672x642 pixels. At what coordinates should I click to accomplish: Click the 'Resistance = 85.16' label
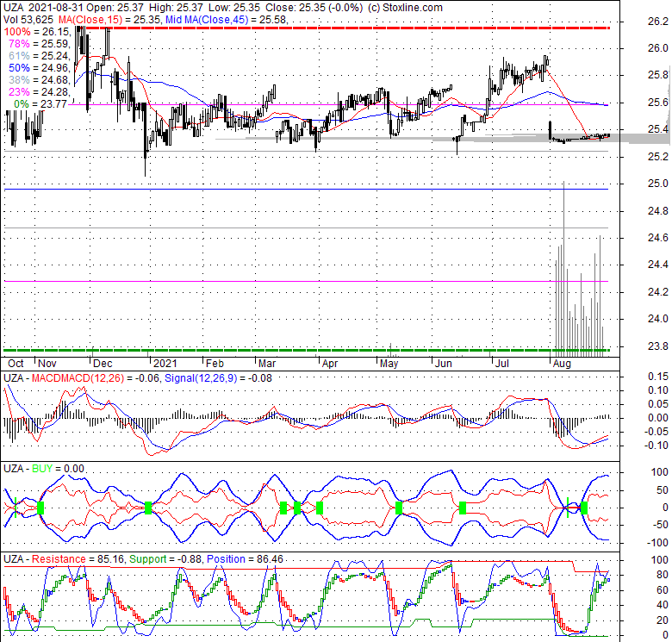click(x=78, y=559)
